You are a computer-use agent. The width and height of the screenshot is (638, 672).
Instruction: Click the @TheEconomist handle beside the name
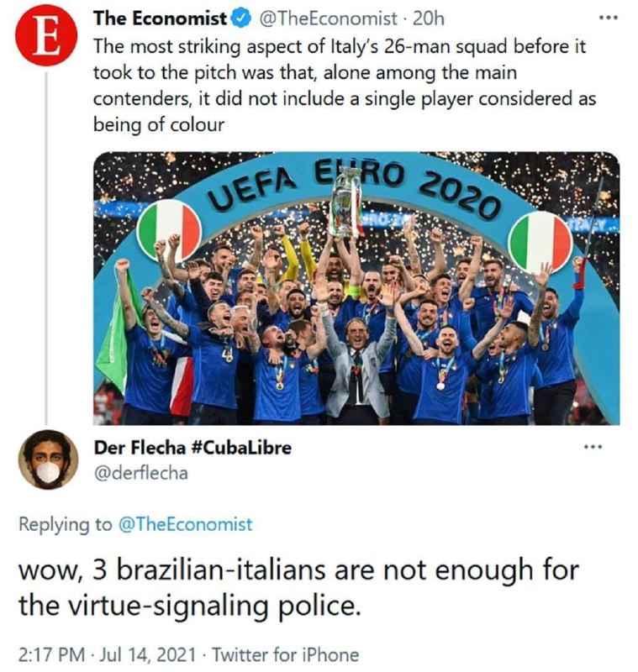tap(320, 18)
